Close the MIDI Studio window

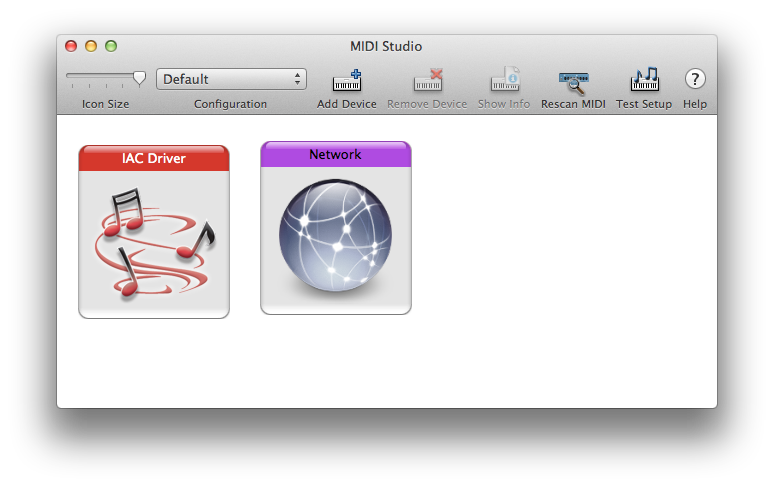(71, 46)
